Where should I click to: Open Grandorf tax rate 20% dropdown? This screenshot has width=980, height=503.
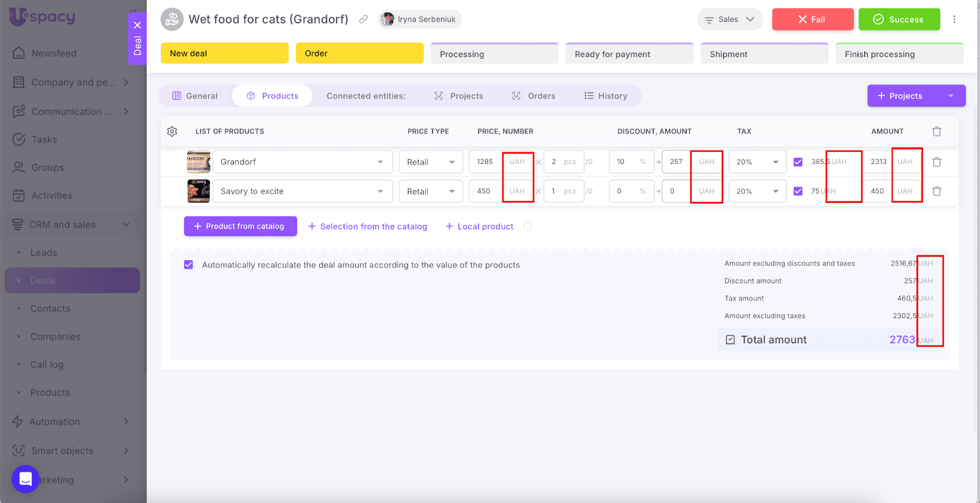[x=757, y=162]
